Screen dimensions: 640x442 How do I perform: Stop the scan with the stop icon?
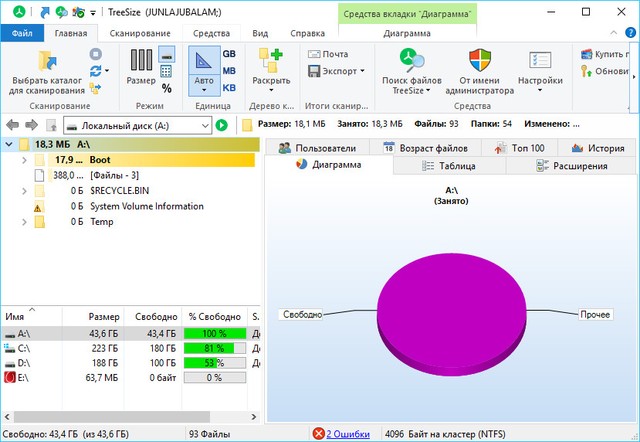[x=96, y=54]
